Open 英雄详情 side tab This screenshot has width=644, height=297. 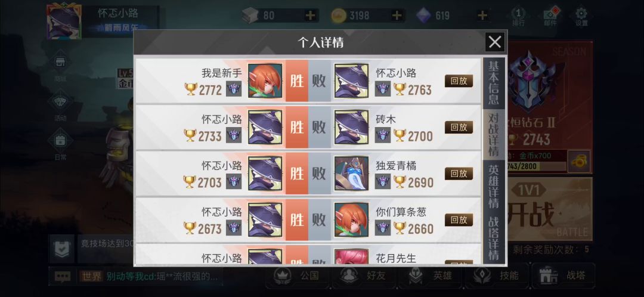tap(493, 186)
